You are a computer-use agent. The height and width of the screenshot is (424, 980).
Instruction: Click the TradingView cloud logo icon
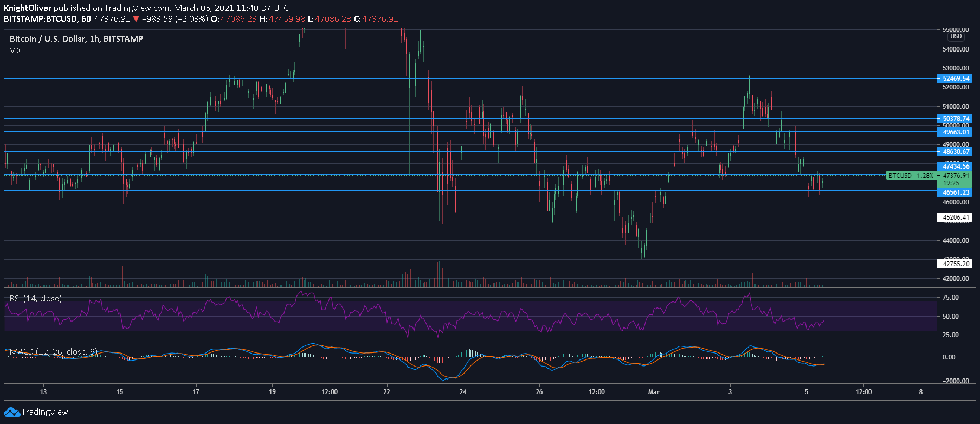point(12,412)
